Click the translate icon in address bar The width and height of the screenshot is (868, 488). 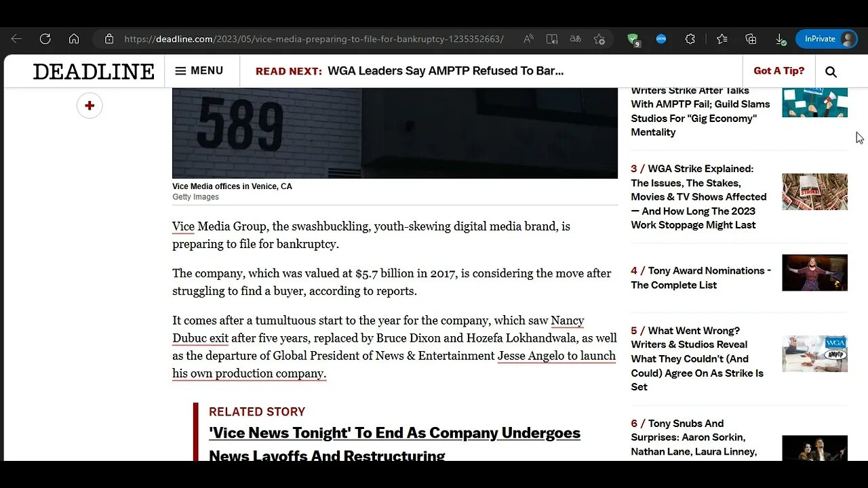(x=575, y=39)
